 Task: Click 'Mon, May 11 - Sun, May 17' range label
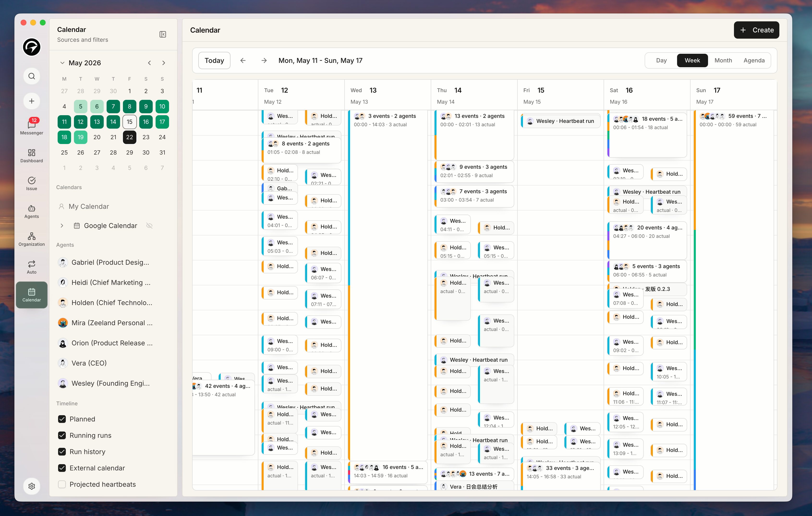pyautogui.click(x=320, y=60)
